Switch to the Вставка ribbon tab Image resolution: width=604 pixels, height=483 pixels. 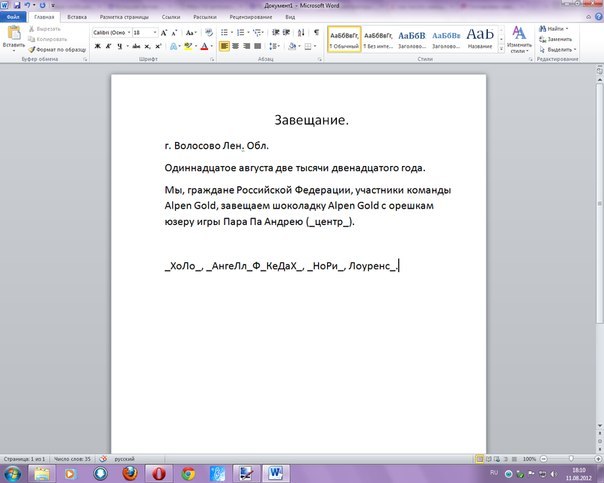point(76,18)
